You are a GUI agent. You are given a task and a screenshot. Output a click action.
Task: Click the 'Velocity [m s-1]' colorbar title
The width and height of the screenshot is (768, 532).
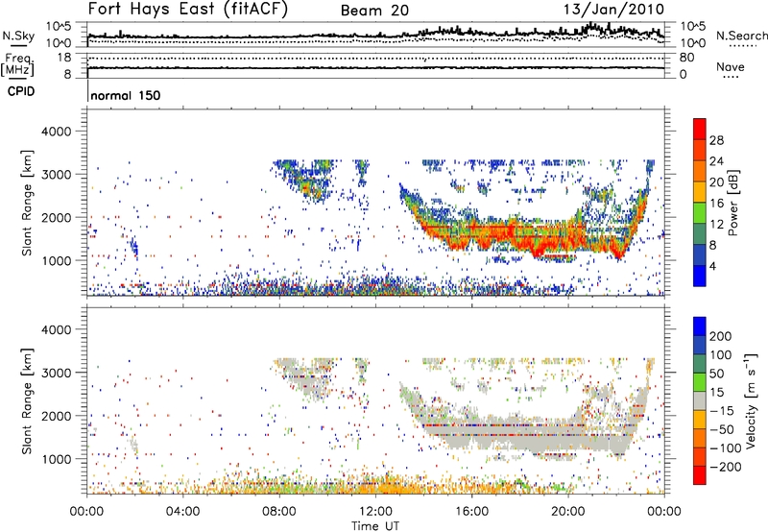pos(750,400)
